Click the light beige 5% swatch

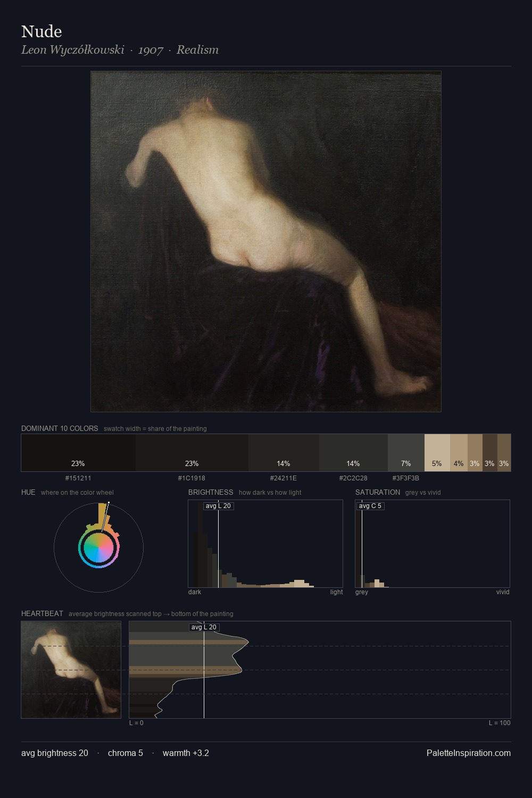click(x=437, y=453)
